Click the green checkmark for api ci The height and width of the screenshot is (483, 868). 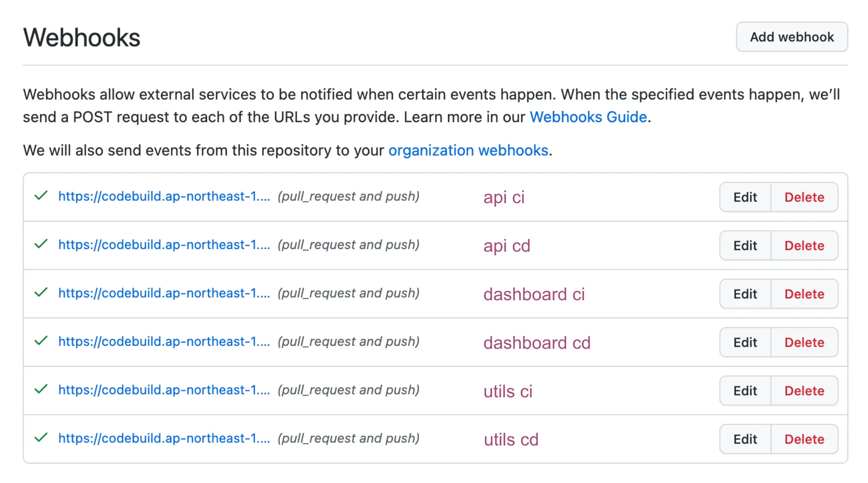click(41, 196)
